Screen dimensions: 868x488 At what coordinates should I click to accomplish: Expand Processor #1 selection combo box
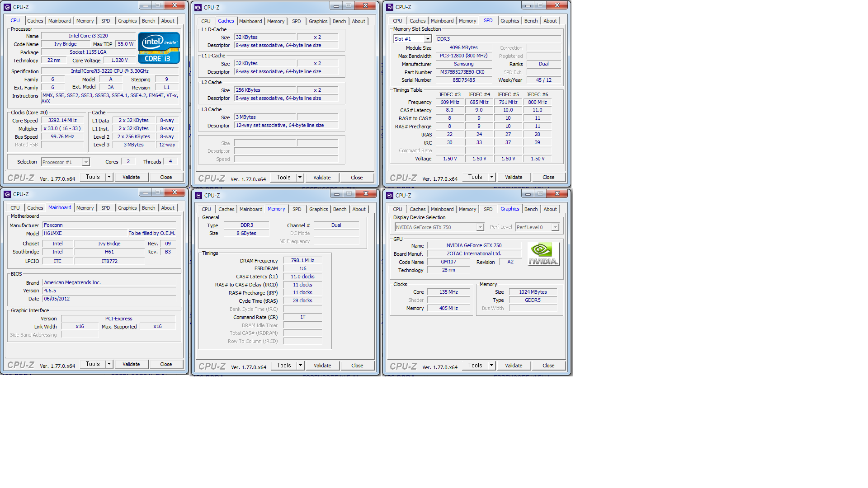coord(85,162)
